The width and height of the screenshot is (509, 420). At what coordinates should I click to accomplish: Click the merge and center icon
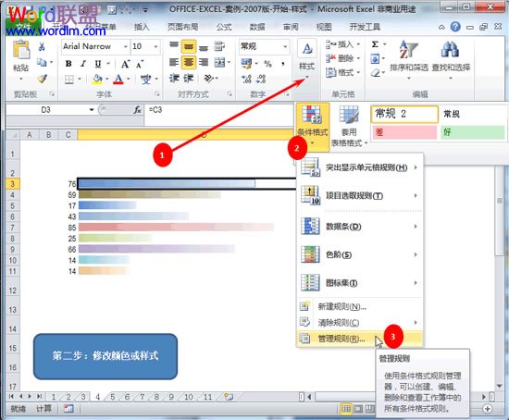click(x=219, y=62)
